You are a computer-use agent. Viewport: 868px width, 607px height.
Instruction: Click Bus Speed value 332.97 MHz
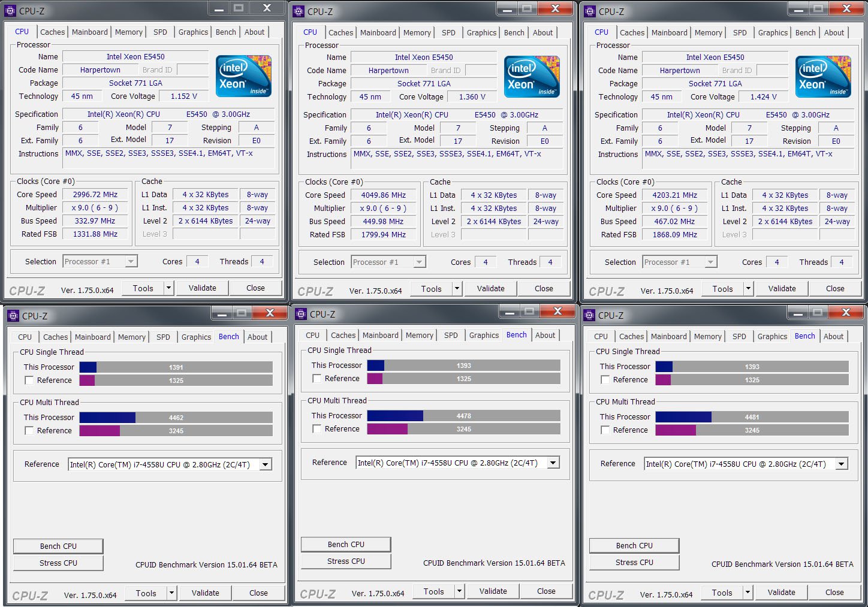(95, 221)
